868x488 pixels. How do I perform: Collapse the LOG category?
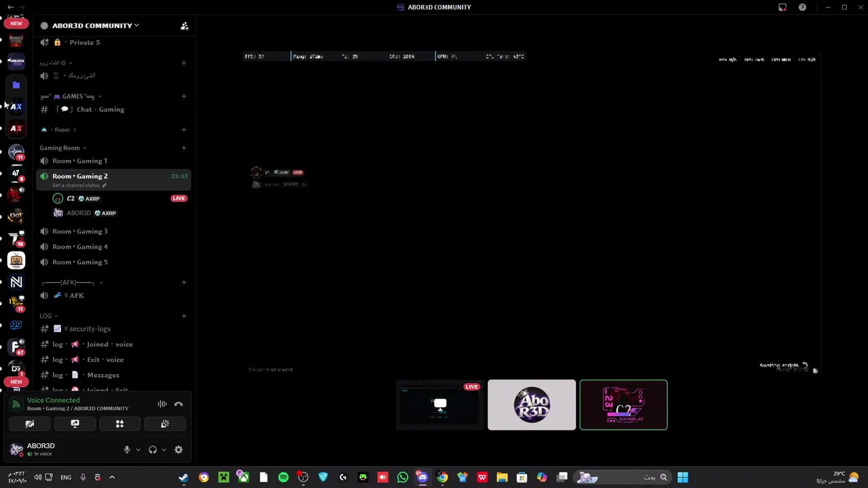pyautogui.click(x=48, y=316)
